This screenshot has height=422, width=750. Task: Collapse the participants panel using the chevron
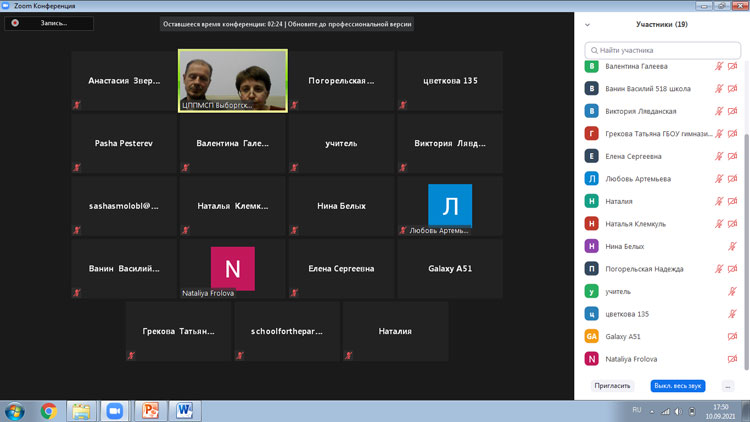(x=587, y=24)
